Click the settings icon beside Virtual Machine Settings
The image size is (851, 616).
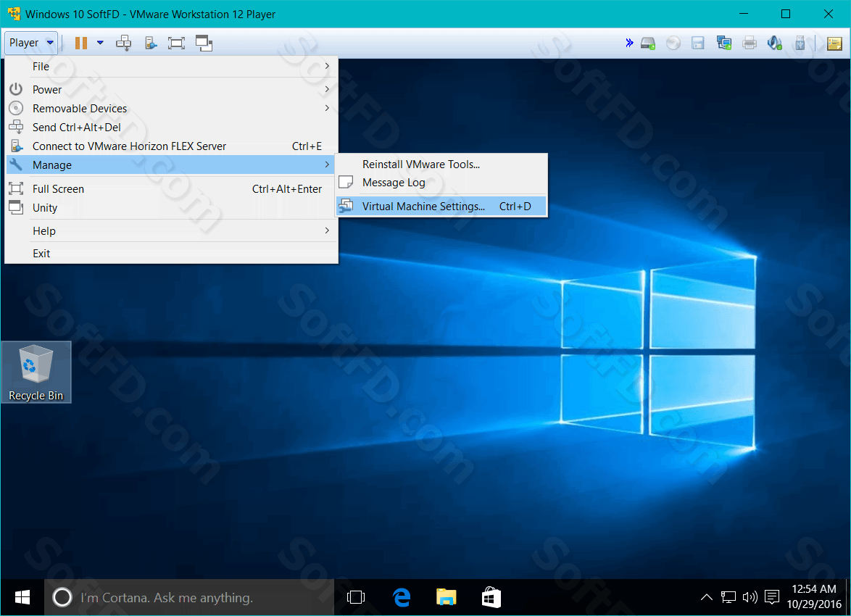tap(346, 206)
